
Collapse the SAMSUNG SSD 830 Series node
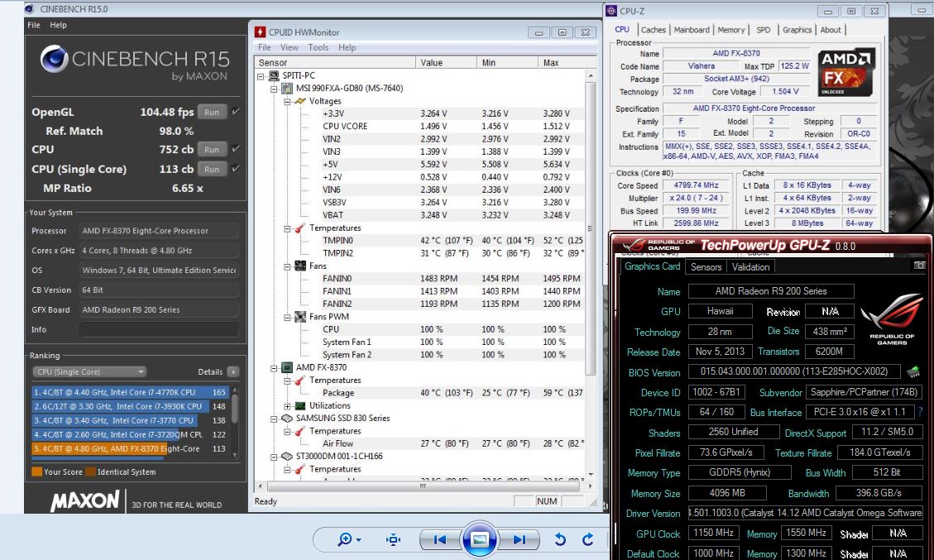(x=274, y=419)
